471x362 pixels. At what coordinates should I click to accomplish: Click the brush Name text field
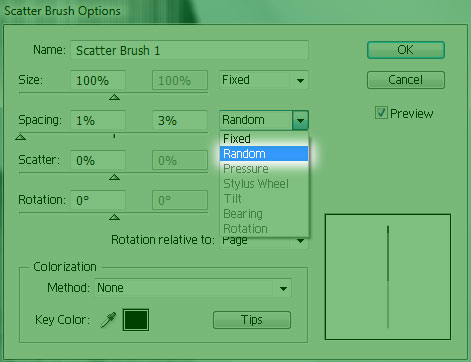coord(189,50)
